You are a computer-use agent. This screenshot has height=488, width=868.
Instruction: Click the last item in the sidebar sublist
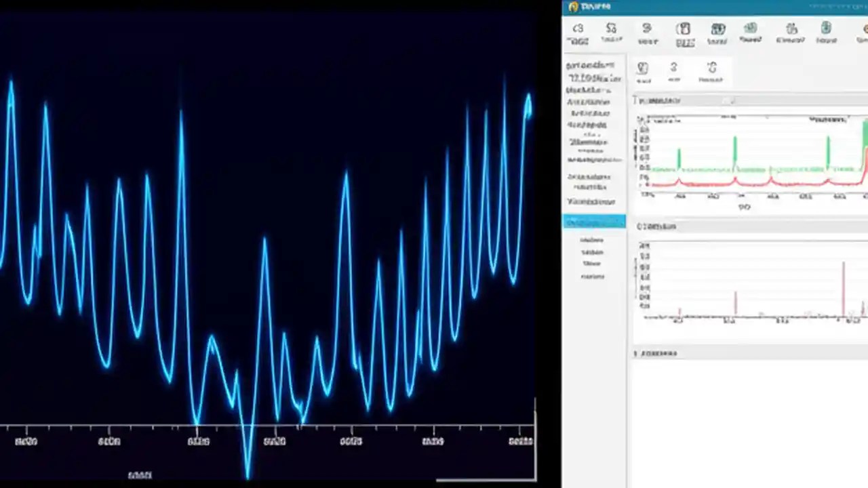click(x=592, y=277)
